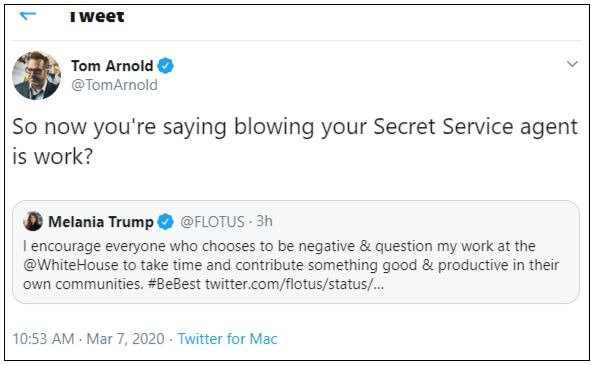Go back using the arrow icon
594x365 pixels.
click(28, 16)
